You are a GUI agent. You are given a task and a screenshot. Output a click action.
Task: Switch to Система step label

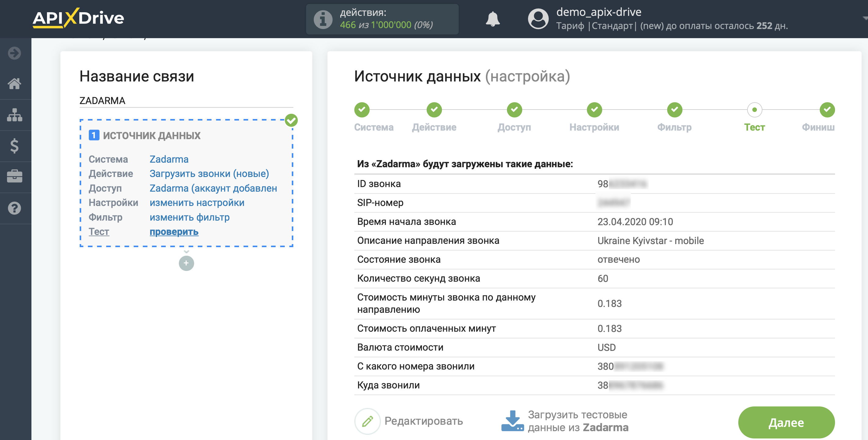coord(374,127)
